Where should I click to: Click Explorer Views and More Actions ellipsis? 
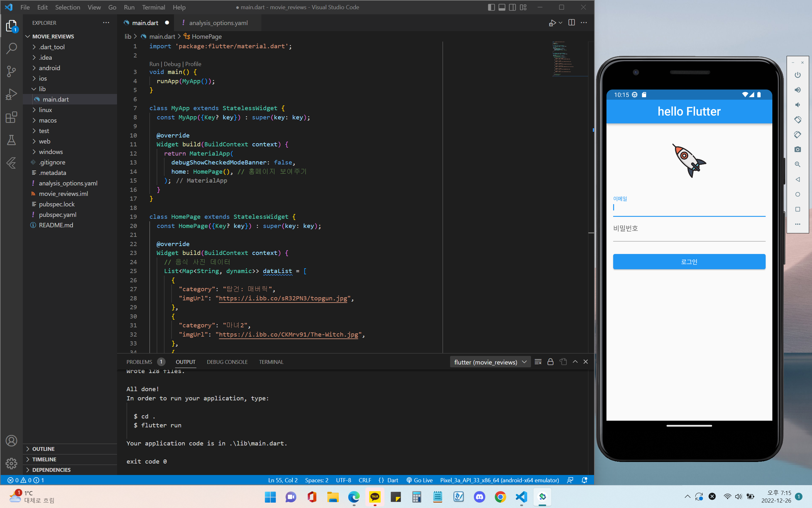[106, 23]
